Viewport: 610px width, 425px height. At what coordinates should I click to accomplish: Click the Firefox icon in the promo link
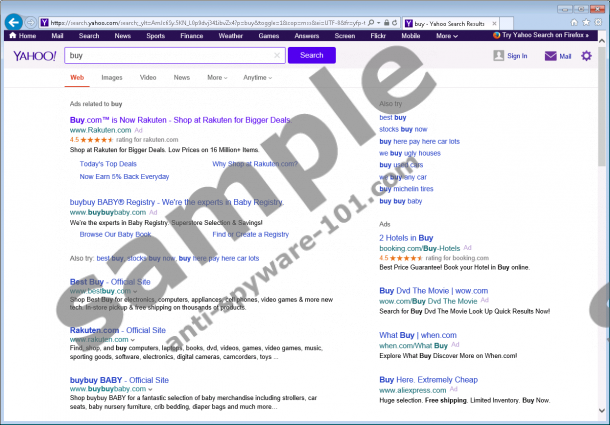(x=500, y=35)
